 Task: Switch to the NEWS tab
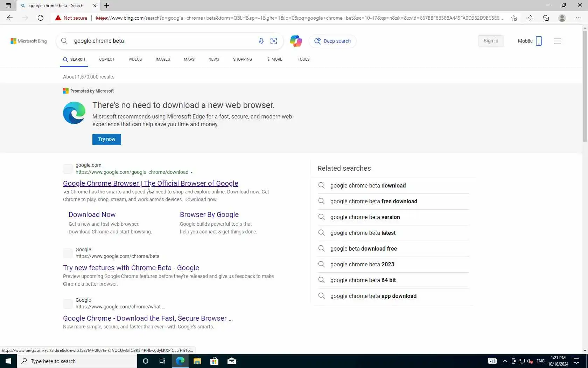tap(214, 59)
